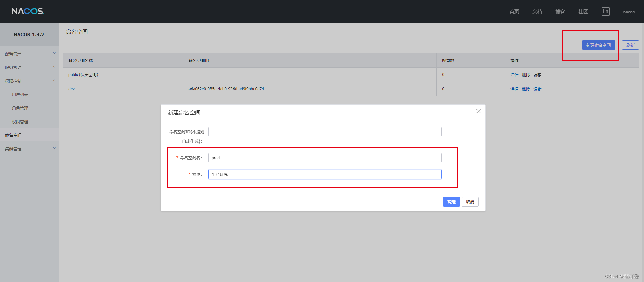Image resolution: width=644 pixels, height=282 pixels.
Task: Go to 首页 in top navigation
Action: (x=514, y=12)
